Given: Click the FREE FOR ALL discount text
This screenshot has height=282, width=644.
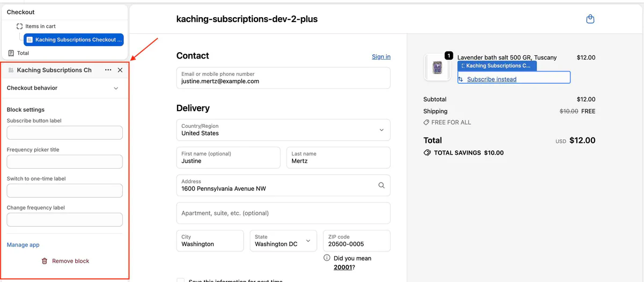Looking at the screenshot, I should click(x=451, y=122).
